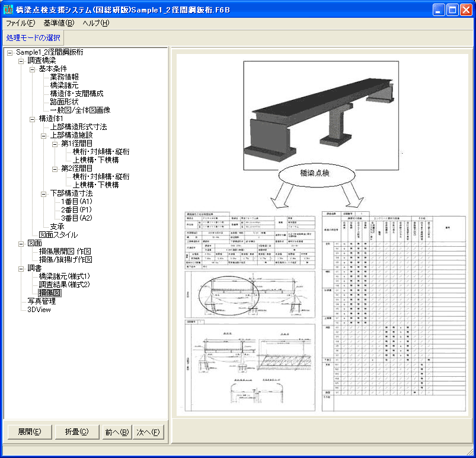Select 上部構造形式寸法 tree item
476x458 pixels.
[78, 127]
